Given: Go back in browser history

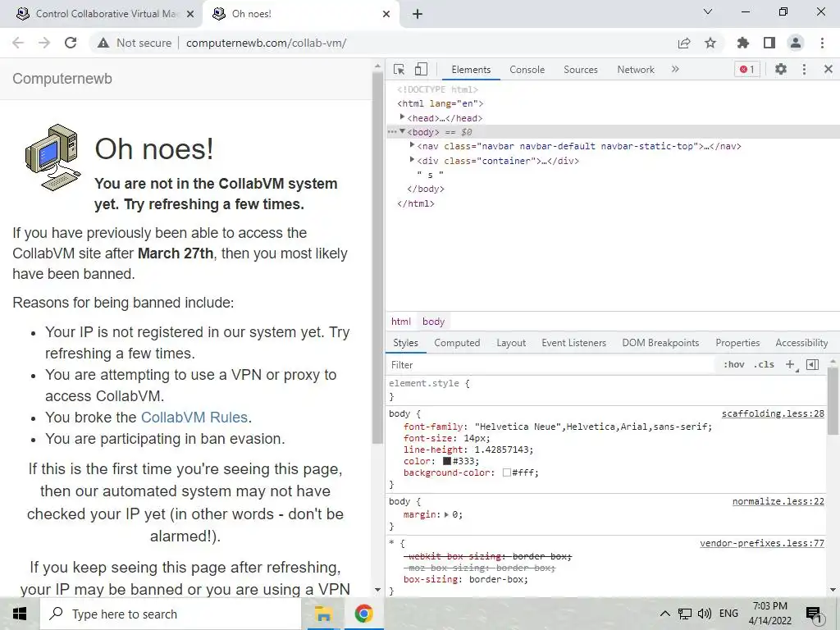Looking at the screenshot, I should [x=18, y=43].
